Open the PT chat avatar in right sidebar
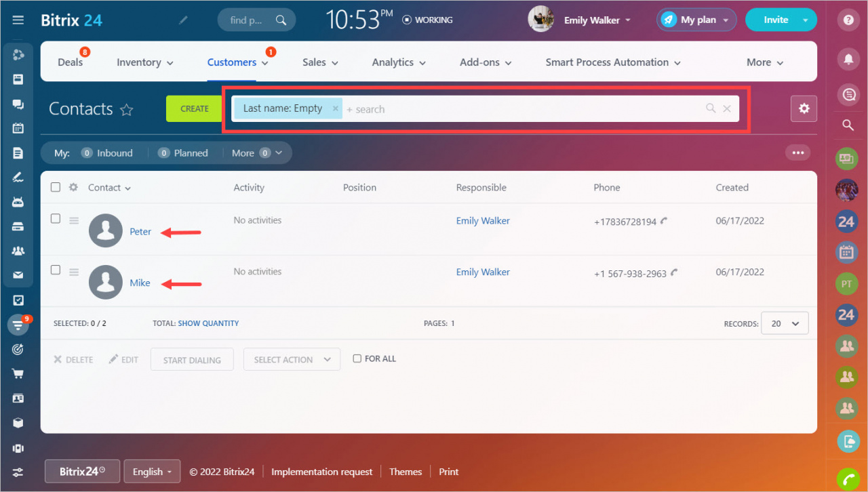The height and width of the screenshot is (492, 868). click(x=847, y=284)
